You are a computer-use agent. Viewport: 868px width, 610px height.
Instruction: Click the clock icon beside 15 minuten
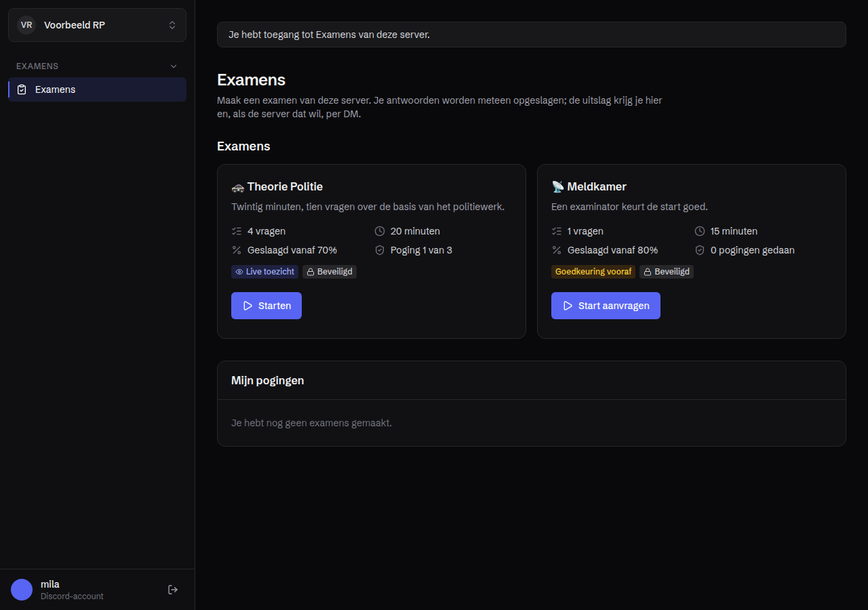click(x=700, y=231)
